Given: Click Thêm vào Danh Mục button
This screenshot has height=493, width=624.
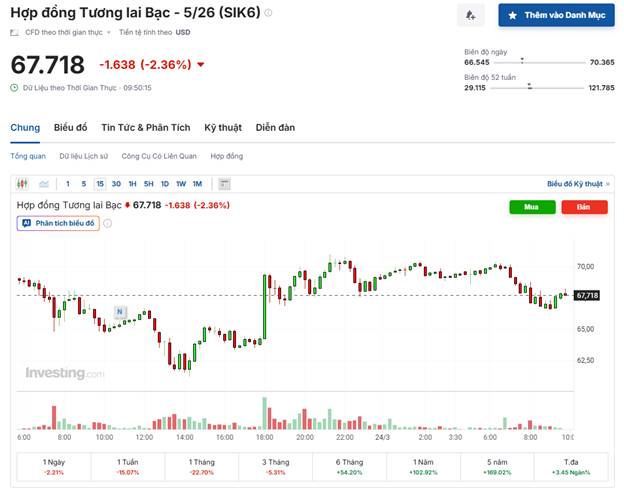Looking at the screenshot, I should point(557,16).
